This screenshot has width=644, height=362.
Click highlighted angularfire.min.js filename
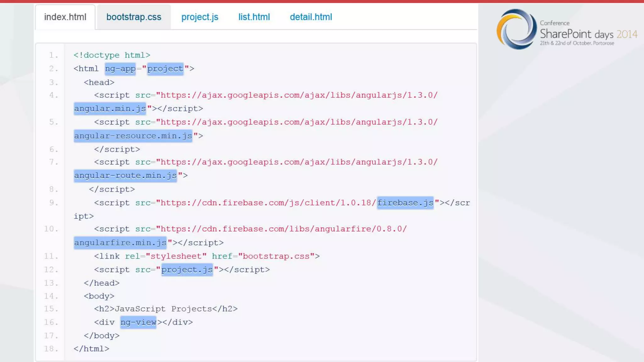point(120,243)
